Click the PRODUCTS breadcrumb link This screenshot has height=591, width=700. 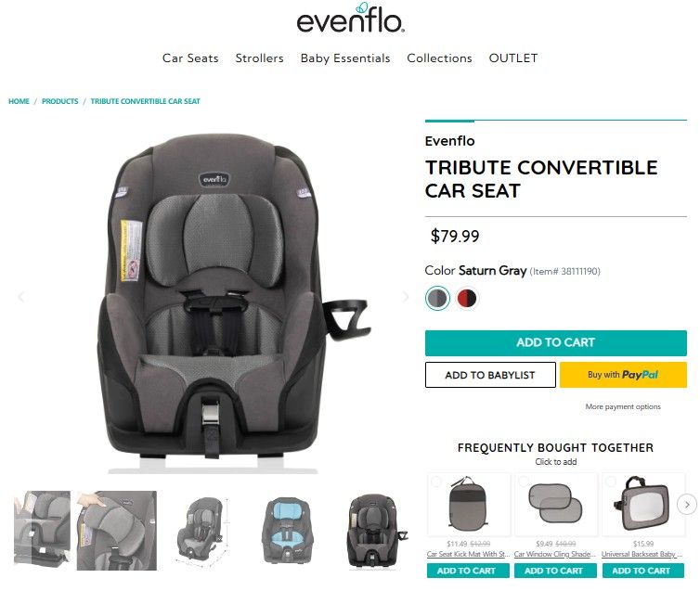coord(59,101)
